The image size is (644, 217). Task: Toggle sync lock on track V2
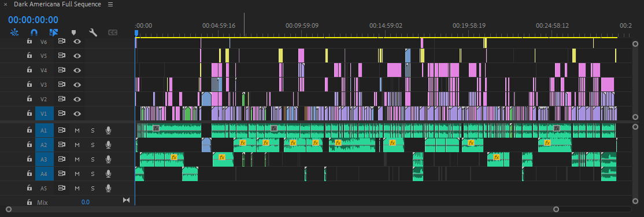click(62, 98)
